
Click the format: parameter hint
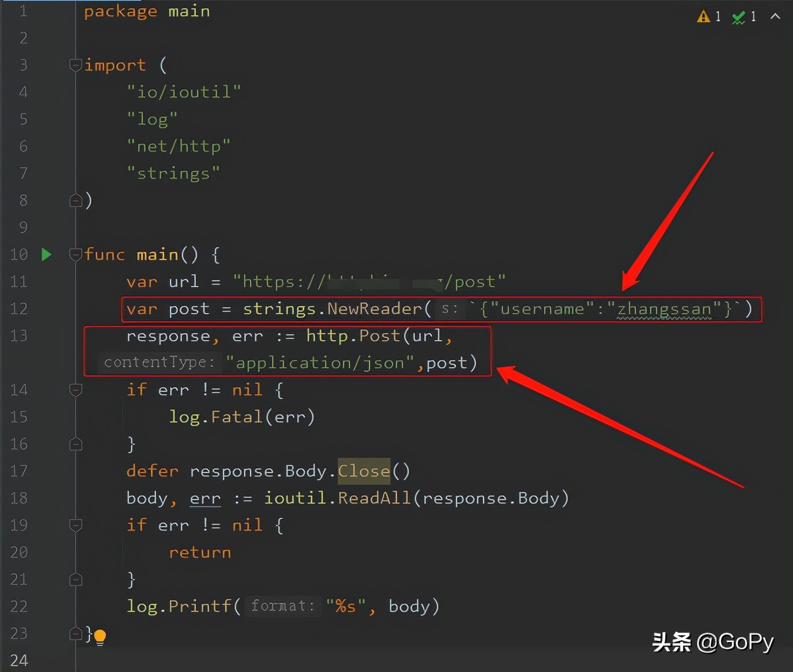pyautogui.click(x=282, y=606)
